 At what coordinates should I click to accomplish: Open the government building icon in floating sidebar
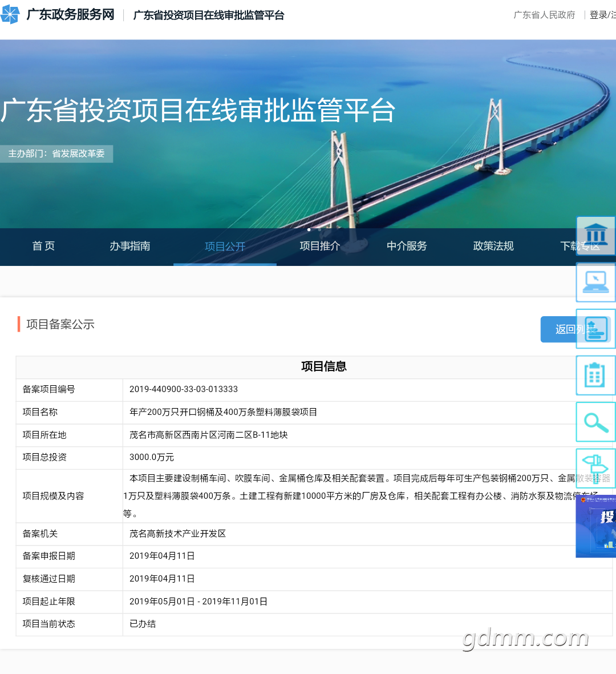tap(596, 236)
